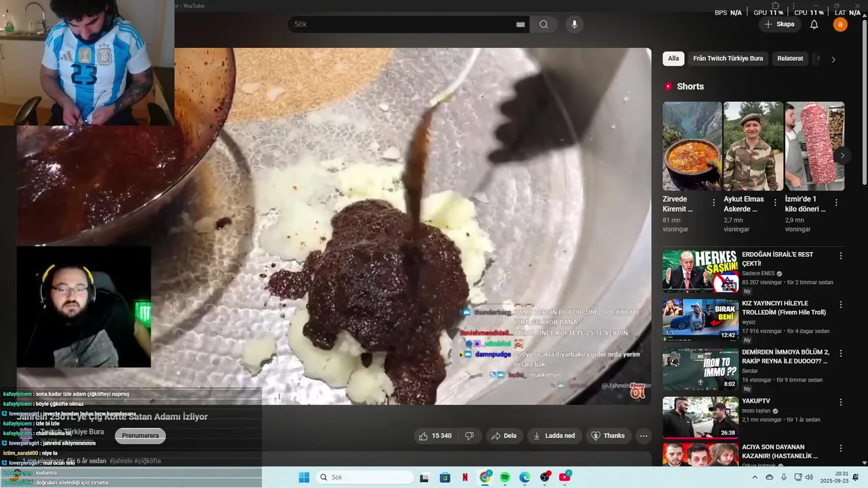Screen dimensions: 868x488
Task: Start voice search with microphone icon
Action: pyautogui.click(x=574, y=24)
